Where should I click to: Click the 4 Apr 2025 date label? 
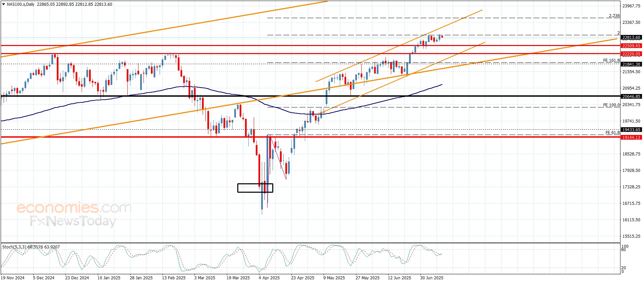269,278
